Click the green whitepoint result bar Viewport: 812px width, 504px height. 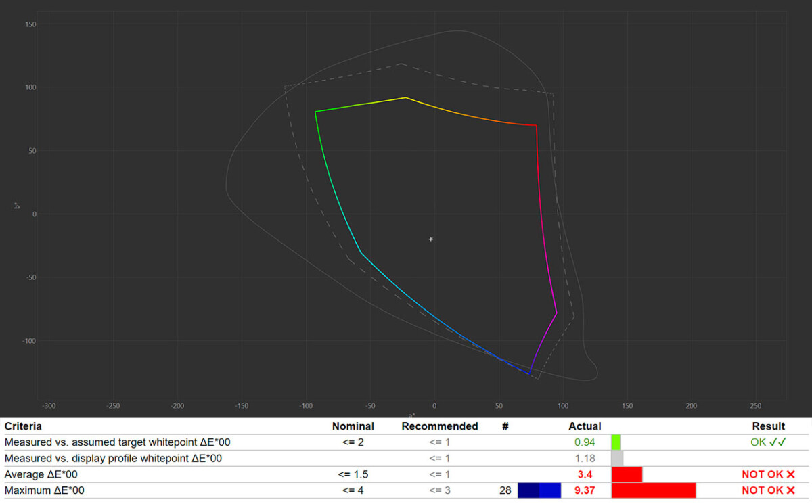[616, 442]
